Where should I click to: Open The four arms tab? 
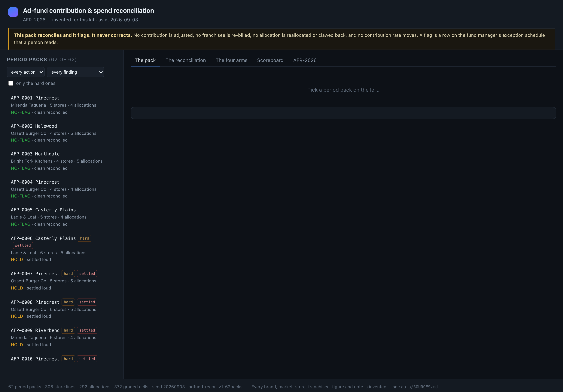(231, 60)
